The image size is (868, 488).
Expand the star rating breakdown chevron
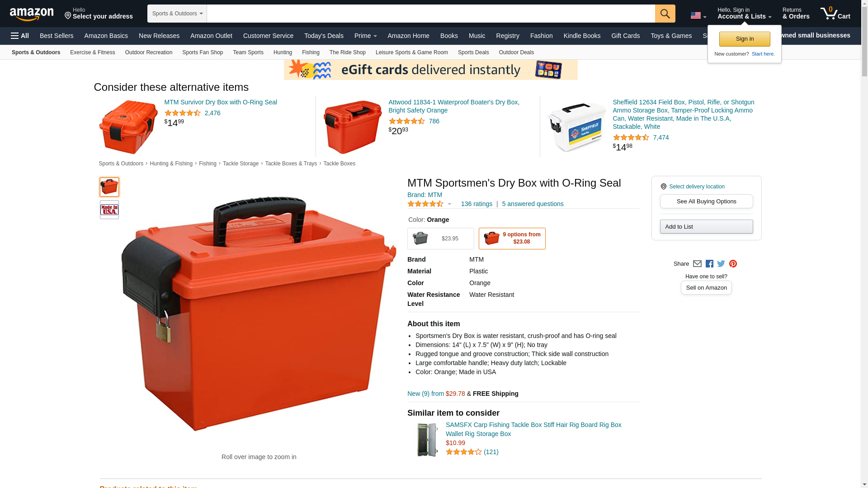click(x=449, y=204)
